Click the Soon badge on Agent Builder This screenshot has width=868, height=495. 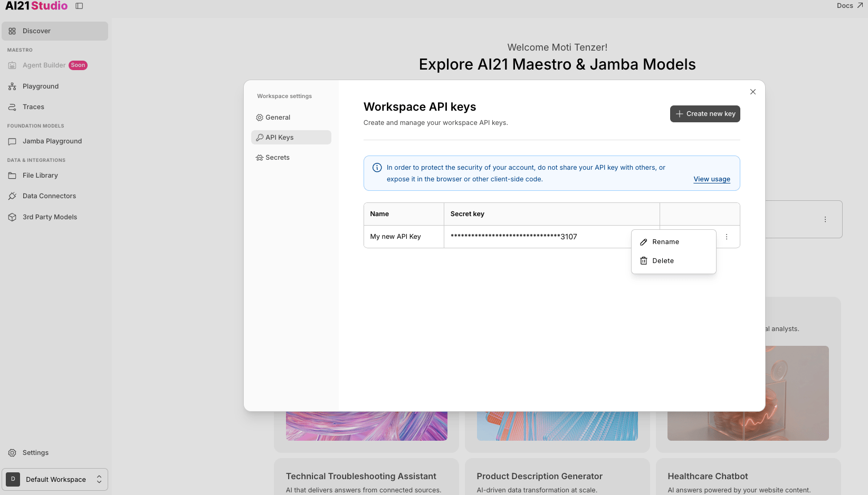[x=78, y=65]
